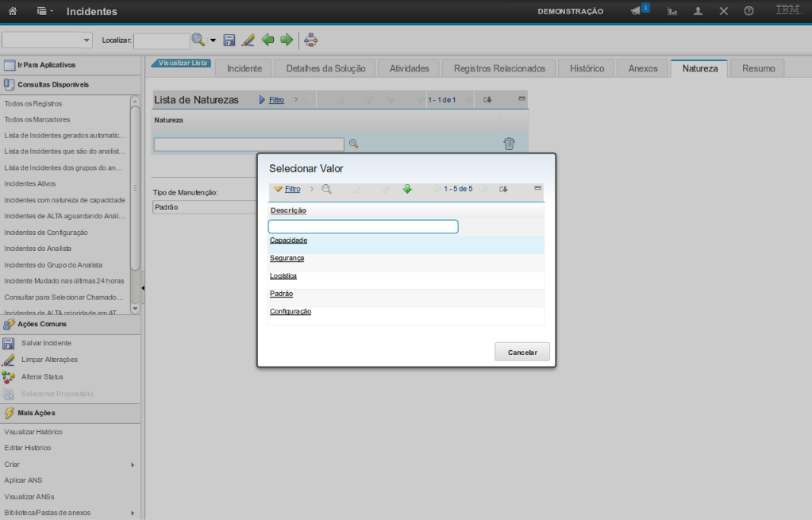
Task: Go to the Home icon in top bar
Action: tap(13, 11)
